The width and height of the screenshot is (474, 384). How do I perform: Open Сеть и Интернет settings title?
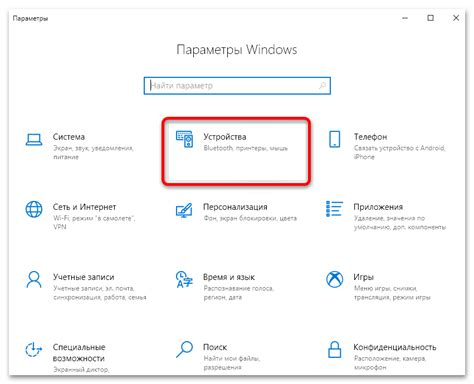click(x=84, y=207)
